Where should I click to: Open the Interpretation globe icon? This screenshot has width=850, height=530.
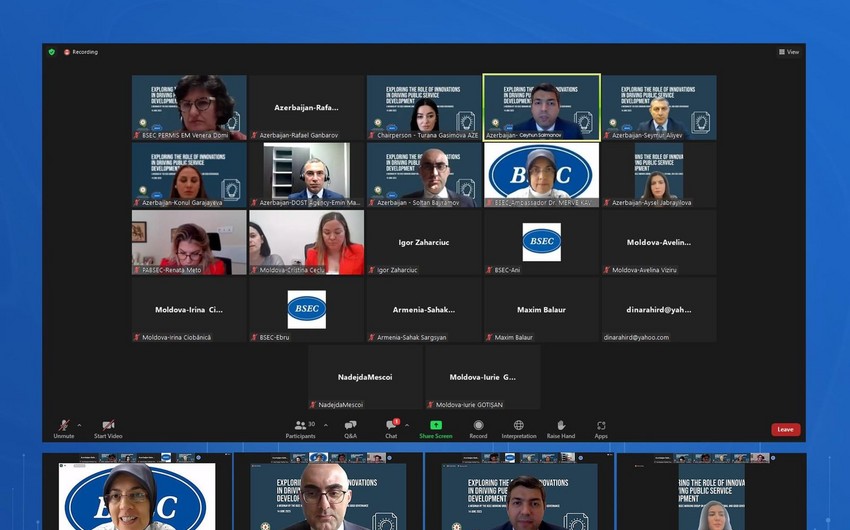click(x=518, y=426)
